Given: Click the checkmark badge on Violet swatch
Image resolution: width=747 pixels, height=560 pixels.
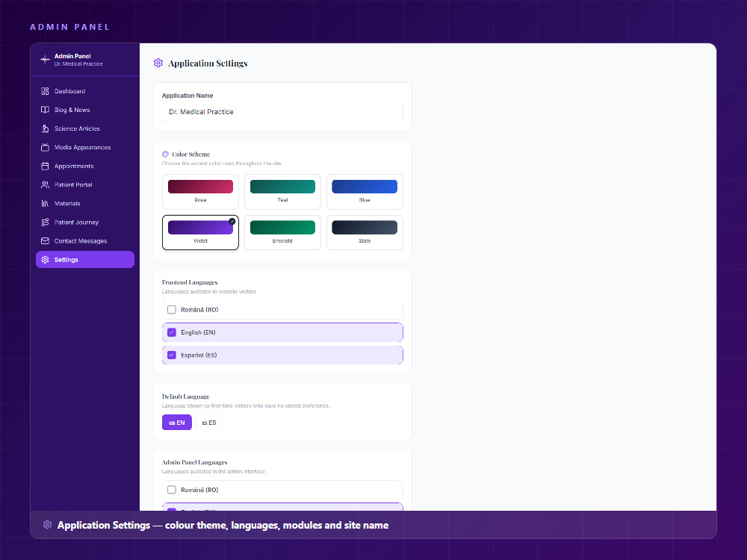Looking at the screenshot, I should [x=232, y=221].
